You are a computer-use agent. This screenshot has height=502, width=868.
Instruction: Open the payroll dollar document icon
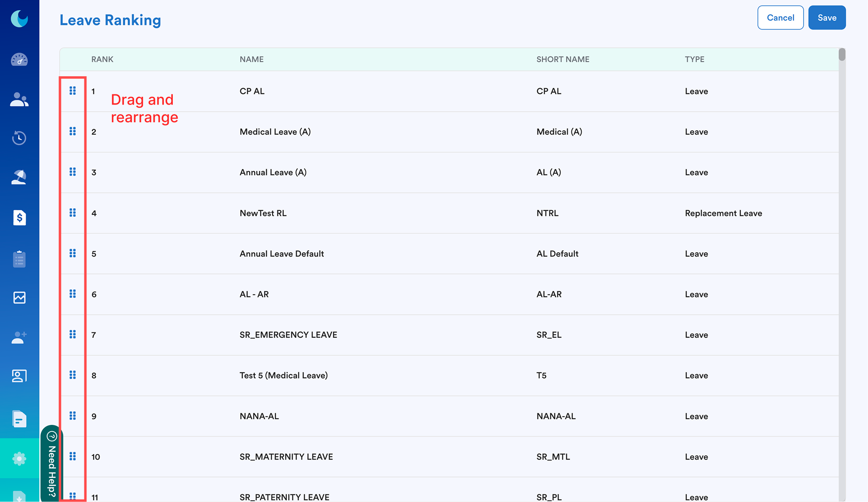tap(19, 218)
